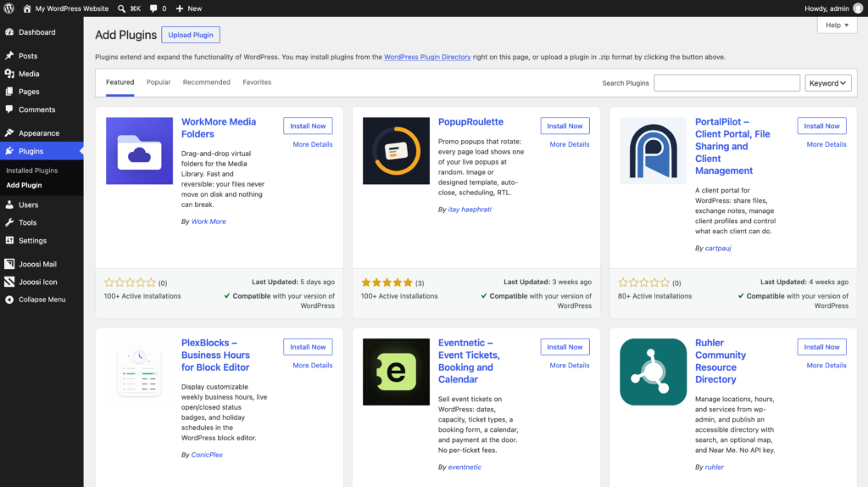
Task: Click the Users icon in sidebar
Action: tap(9, 204)
